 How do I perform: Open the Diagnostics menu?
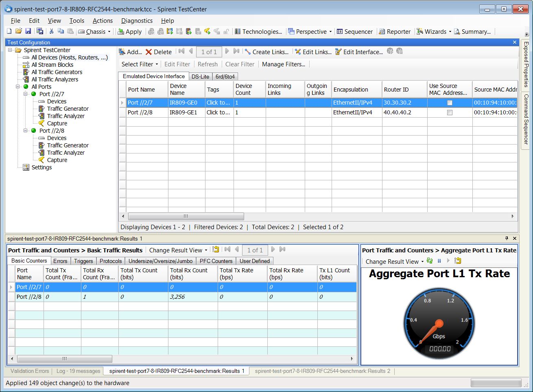tap(137, 21)
